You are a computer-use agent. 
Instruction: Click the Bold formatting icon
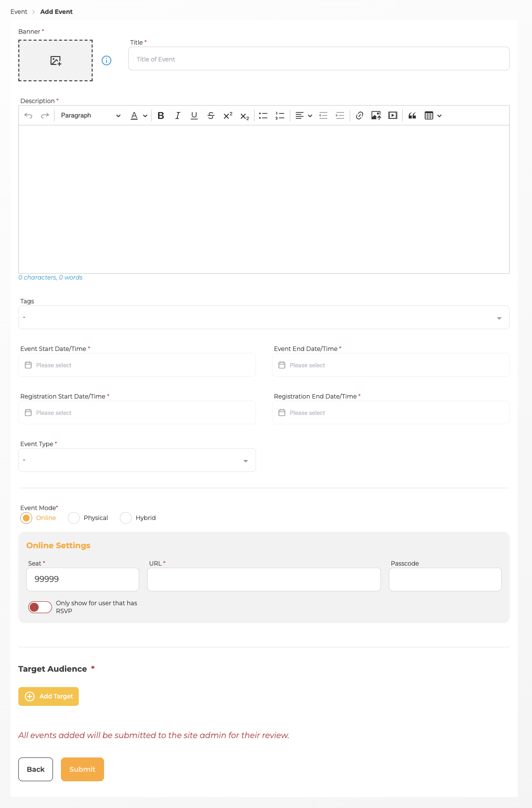(160, 115)
